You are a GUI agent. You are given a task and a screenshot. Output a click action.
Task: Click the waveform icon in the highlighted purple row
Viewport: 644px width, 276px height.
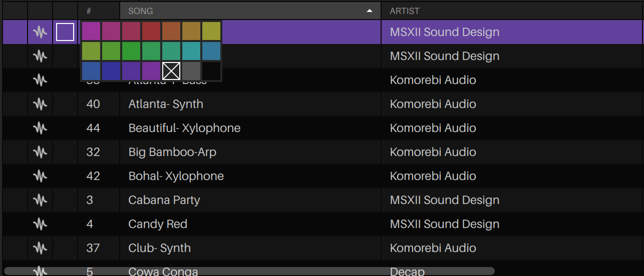40,32
